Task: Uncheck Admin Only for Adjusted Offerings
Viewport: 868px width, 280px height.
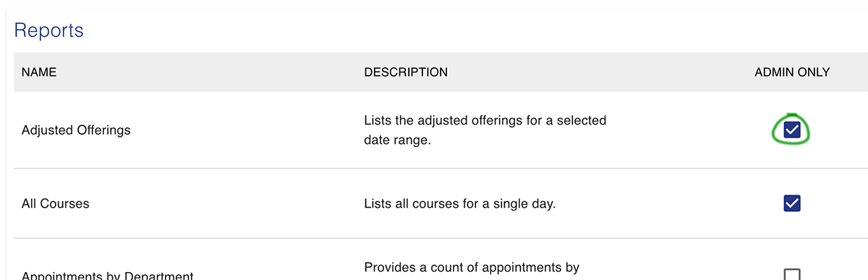Action: click(792, 130)
